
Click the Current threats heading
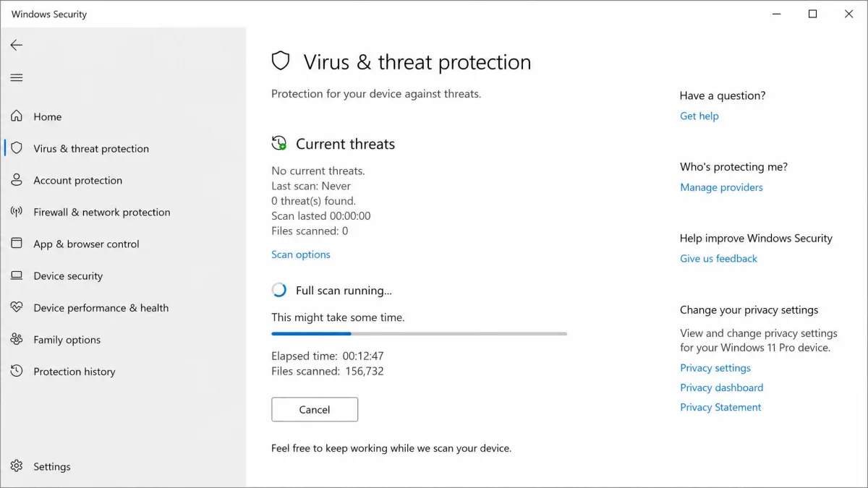click(346, 144)
